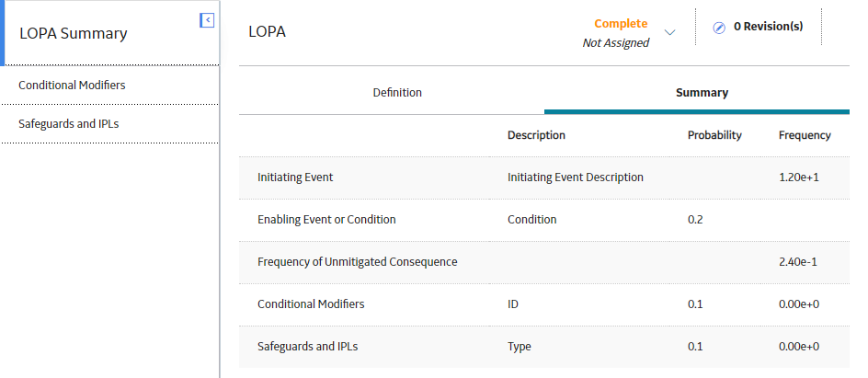The image size is (868, 378).
Task: Click the Complete status label
Action: click(x=621, y=23)
